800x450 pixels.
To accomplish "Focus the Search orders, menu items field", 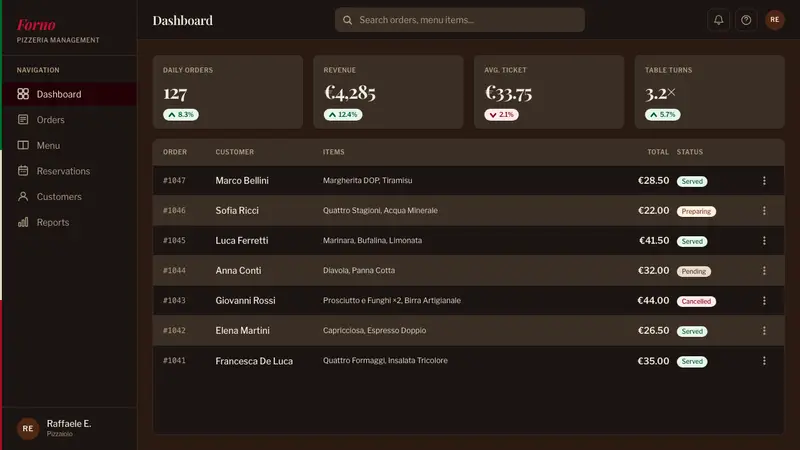I will coord(460,20).
